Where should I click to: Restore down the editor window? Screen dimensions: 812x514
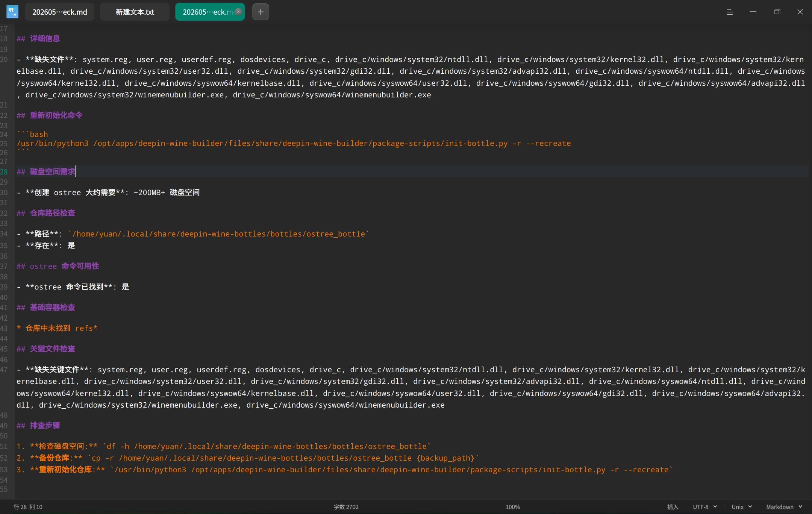(777, 12)
